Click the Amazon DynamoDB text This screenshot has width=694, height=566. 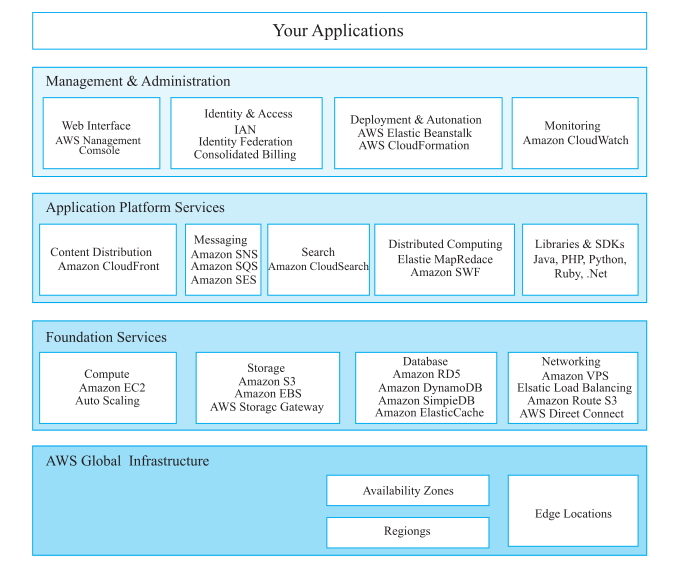pos(430,388)
